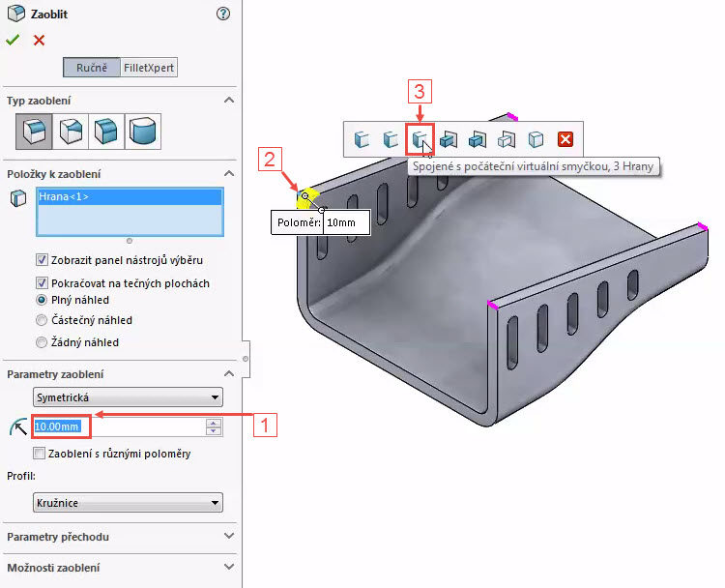The image size is (725, 588).
Task: Enable Zaoblení s různými poloměry checkbox
Action: [x=40, y=454]
